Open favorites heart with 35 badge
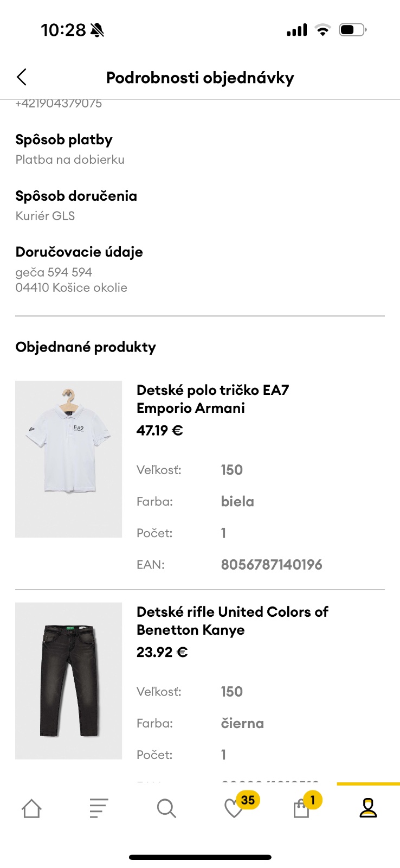400x868 pixels. (x=235, y=808)
